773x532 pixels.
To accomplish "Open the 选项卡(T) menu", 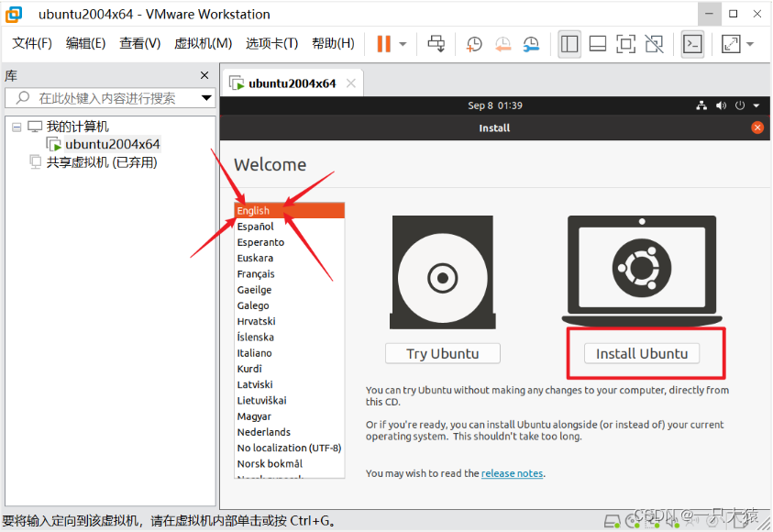I will [x=272, y=43].
